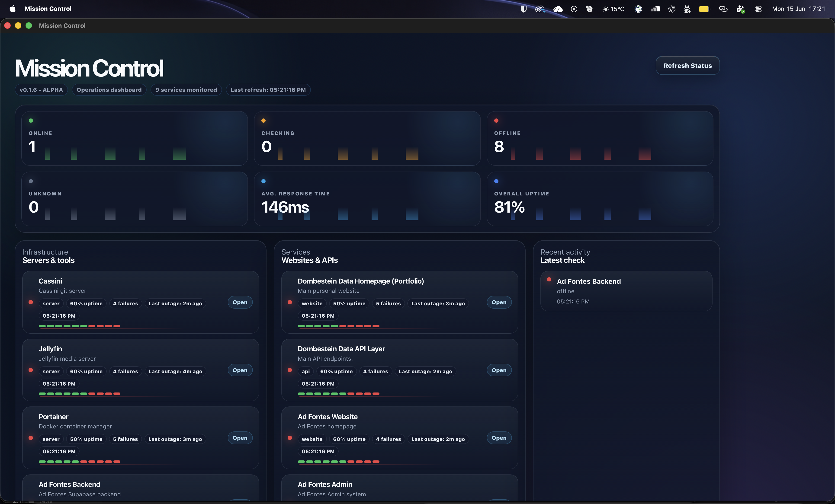835x504 pixels.
Task: Click red dot in Ad Fontes Backend latest check
Action: (549, 279)
